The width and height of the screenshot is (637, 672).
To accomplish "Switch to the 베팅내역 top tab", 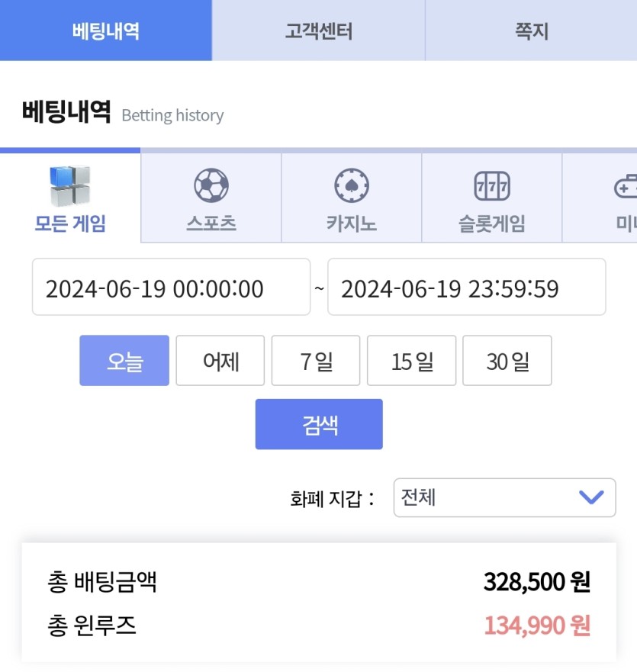I will point(106,31).
